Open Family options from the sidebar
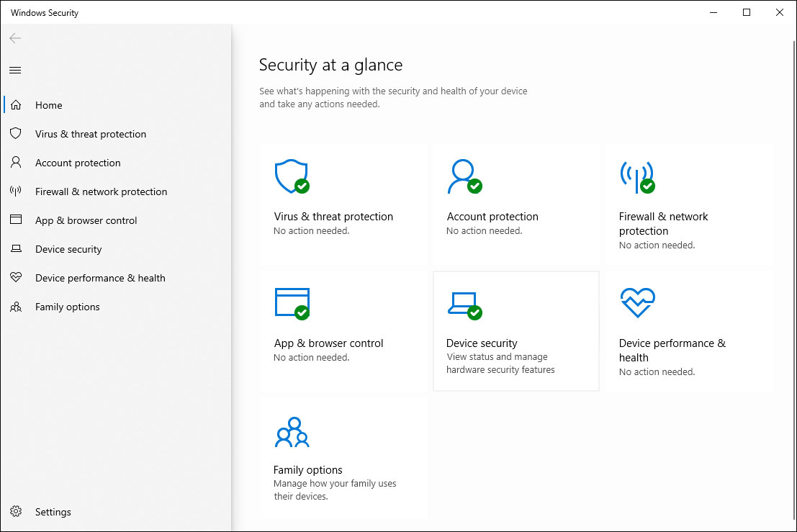Screen dimensions: 797x532 [x=68, y=307]
